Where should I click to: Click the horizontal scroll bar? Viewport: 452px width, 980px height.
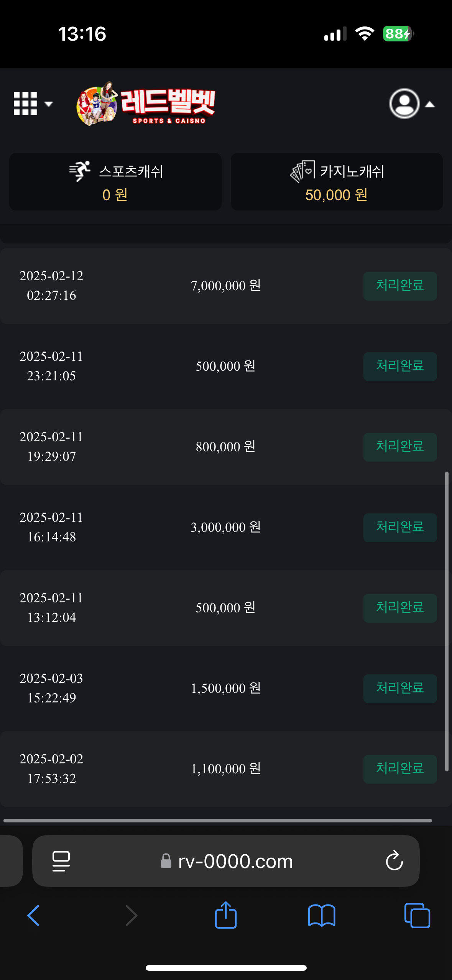(217, 821)
